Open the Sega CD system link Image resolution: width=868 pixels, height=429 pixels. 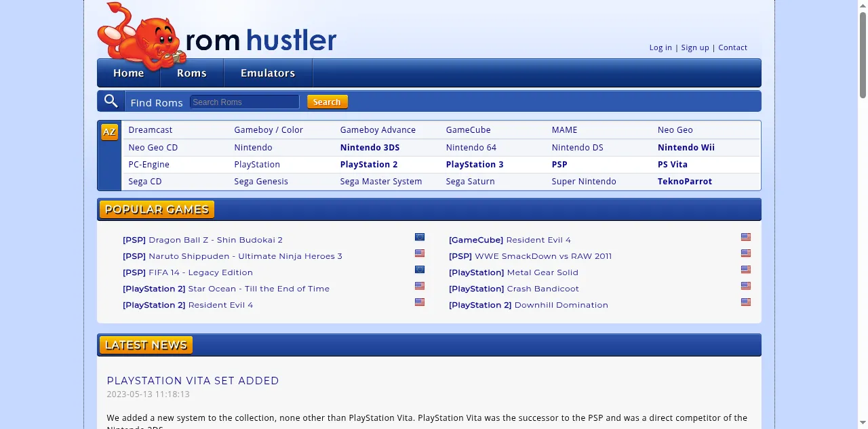pos(145,182)
